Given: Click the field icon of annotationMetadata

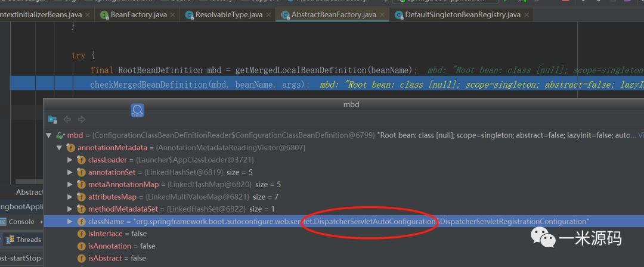Looking at the screenshot, I should [71, 147].
